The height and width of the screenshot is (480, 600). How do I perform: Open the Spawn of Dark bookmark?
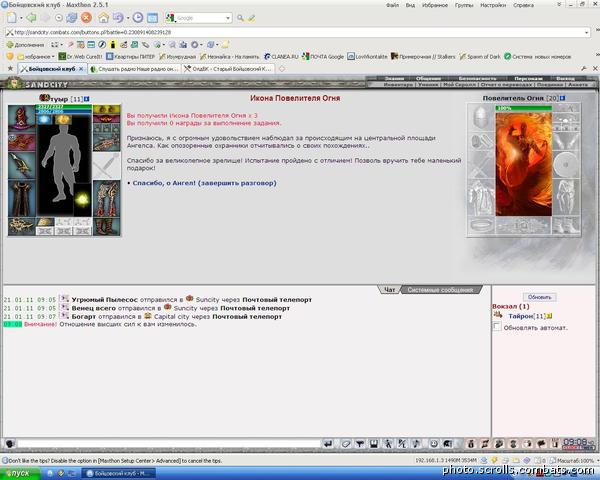tap(479, 57)
